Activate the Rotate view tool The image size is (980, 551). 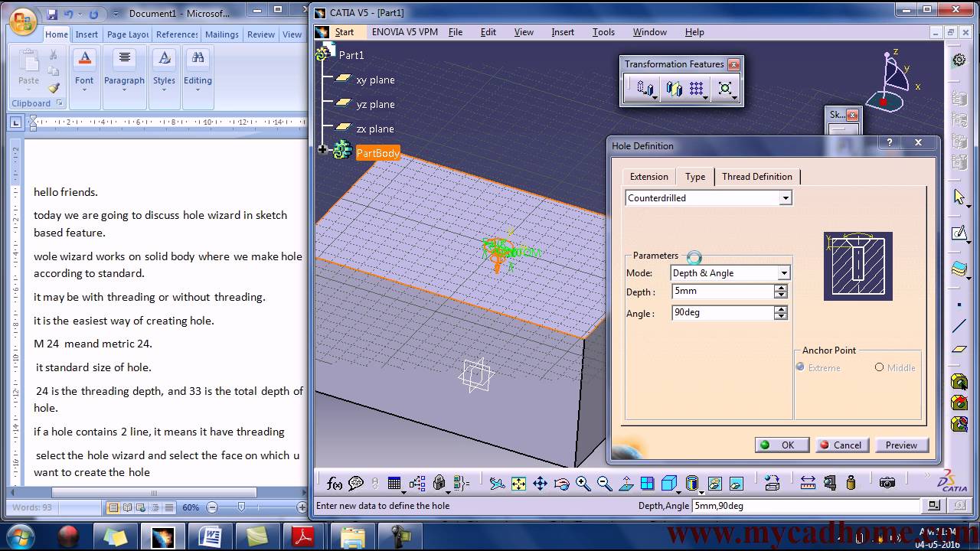click(x=561, y=484)
